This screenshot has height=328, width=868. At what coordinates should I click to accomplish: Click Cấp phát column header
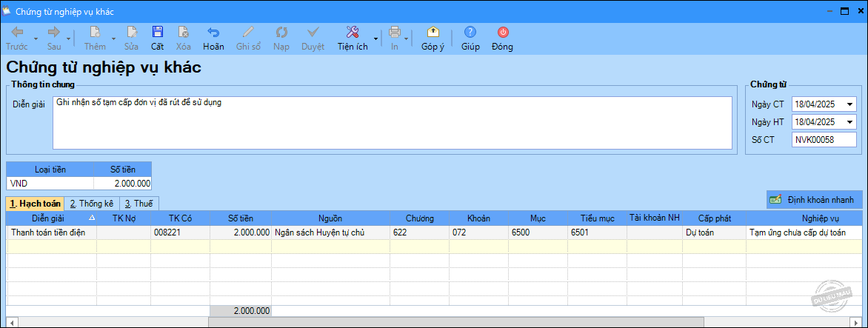714,218
